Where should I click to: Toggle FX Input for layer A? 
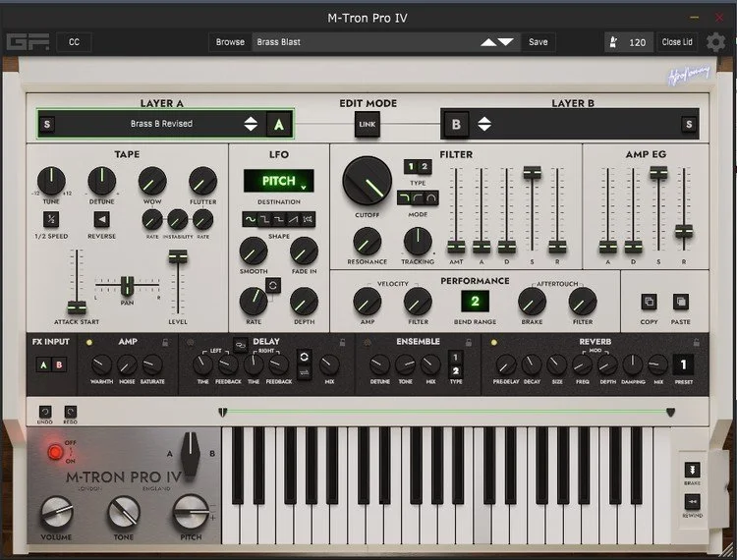[x=43, y=364]
